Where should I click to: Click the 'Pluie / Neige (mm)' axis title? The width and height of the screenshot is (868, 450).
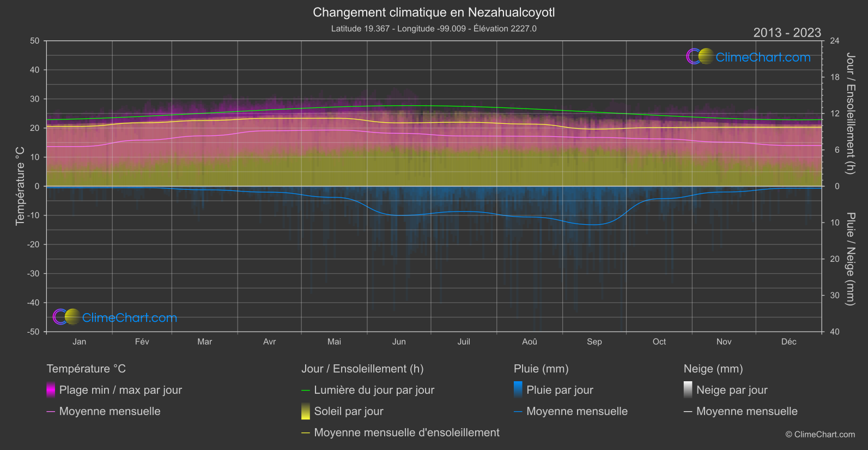850,259
